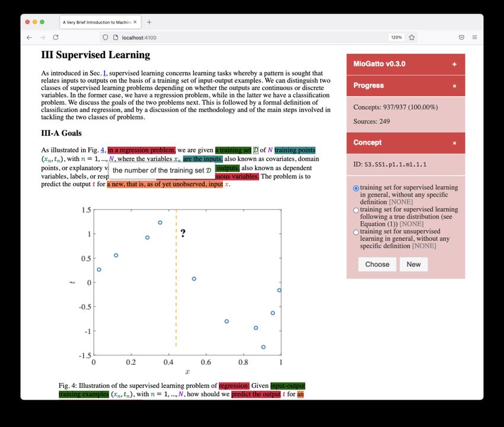Open the Pocket save icon

(461, 37)
